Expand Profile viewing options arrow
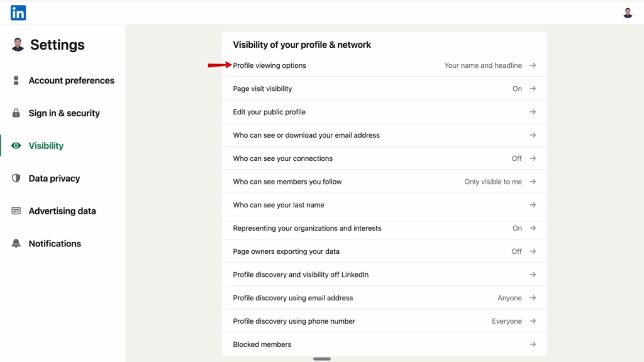644x362 pixels. coord(533,65)
